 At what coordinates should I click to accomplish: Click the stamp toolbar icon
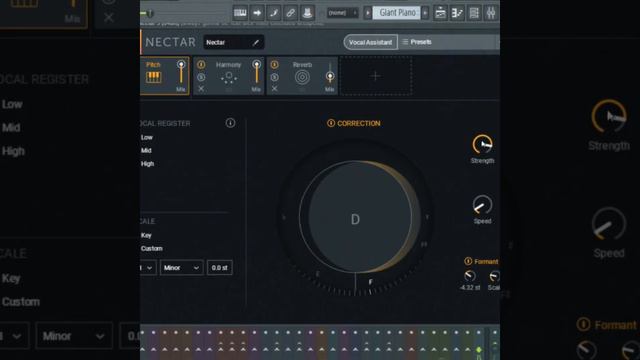tap(307, 13)
